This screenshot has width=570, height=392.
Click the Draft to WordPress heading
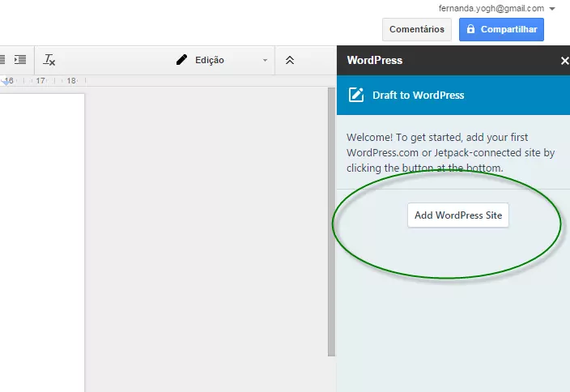(418, 96)
